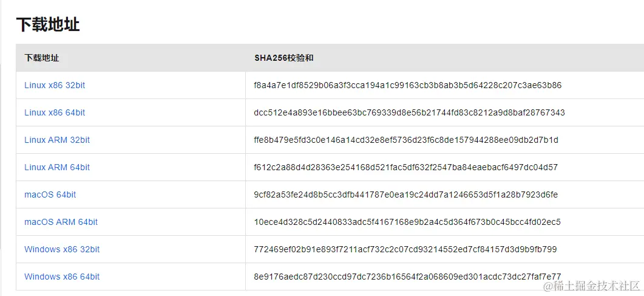Viewport: 644px width, 296px height.
Task: Open the macOS ARM 64bit link
Action: point(61,222)
